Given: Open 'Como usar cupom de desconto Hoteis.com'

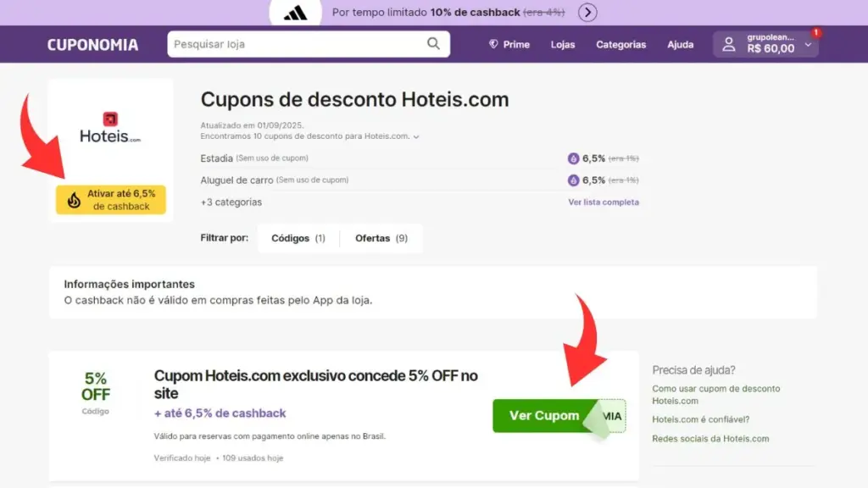Looking at the screenshot, I should [x=715, y=395].
